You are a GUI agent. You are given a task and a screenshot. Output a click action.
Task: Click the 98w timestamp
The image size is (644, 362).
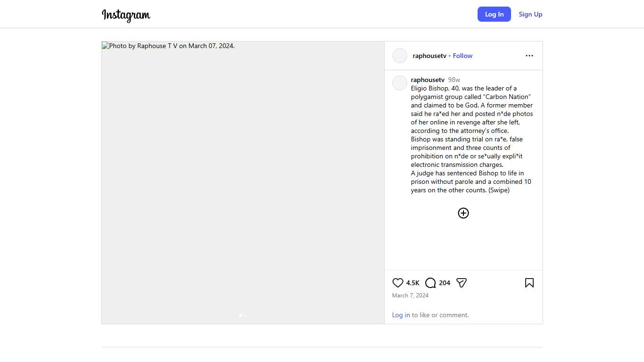454,80
